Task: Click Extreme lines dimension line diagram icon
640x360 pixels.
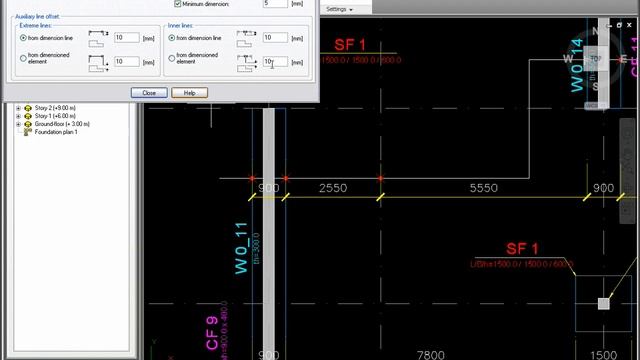Action: pyautogui.click(x=98, y=38)
